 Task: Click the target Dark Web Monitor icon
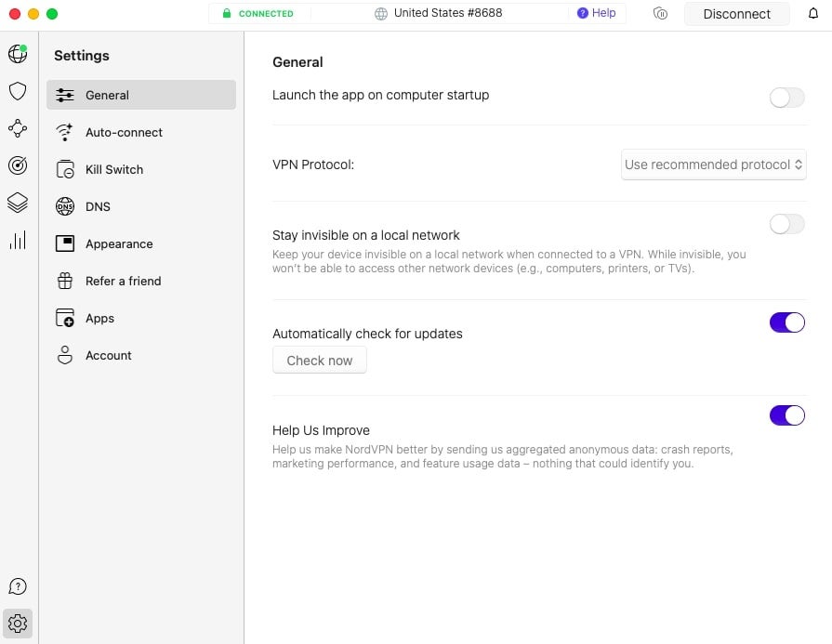coord(18,165)
